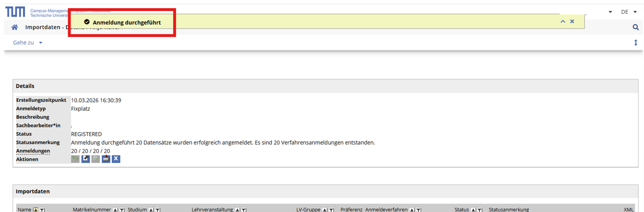Click the REGISTERED status value

[86, 134]
